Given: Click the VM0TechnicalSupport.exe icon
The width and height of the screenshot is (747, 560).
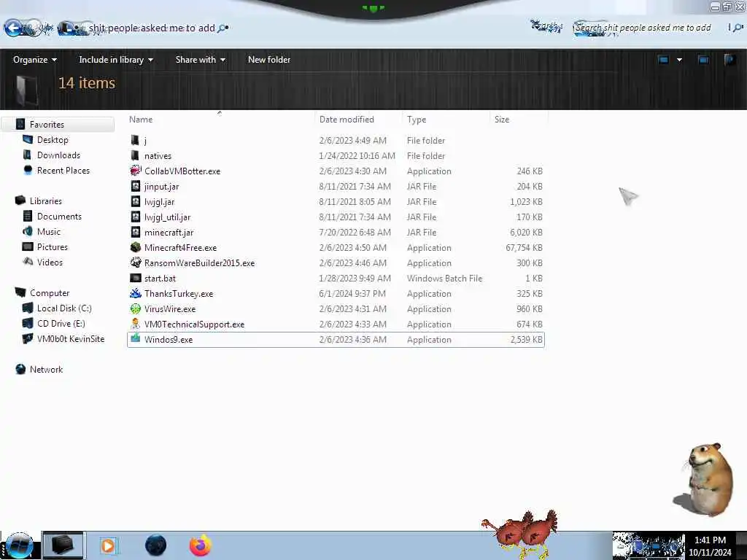Looking at the screenshot, I should point(136,324).
